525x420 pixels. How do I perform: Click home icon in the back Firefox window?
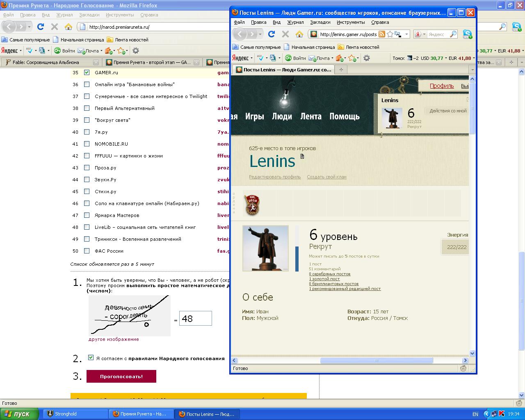pyautogui.click(x=68, y=27)
